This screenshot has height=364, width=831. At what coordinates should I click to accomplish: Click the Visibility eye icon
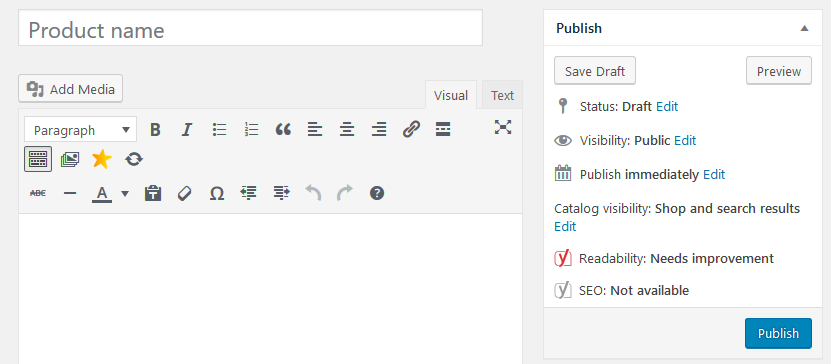(563, 140)
